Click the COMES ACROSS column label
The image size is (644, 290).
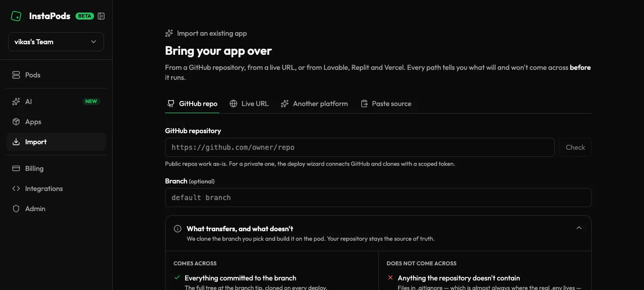[195, 263]
